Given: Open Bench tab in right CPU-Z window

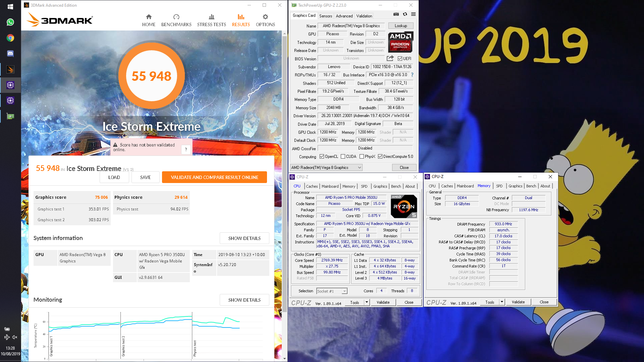Looking at the screenshot, I should point(531,186).
